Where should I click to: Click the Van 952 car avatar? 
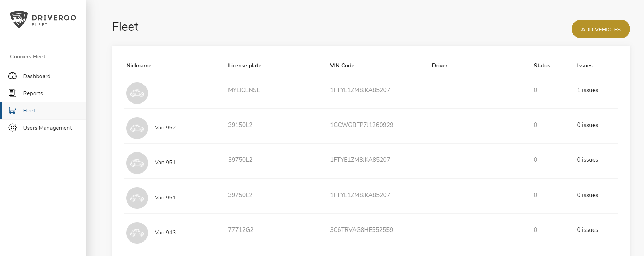tap(137, 128)
